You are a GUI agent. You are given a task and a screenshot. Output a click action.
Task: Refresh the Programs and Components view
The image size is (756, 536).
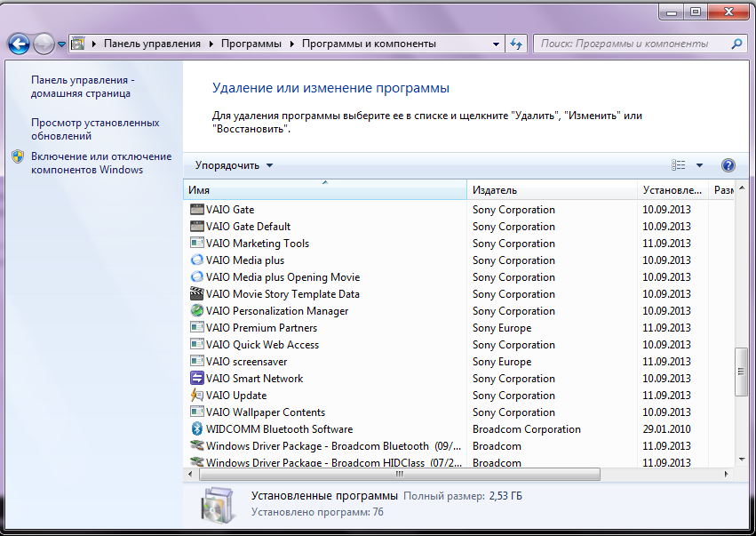pyautogui.click(x=516, y=44)
